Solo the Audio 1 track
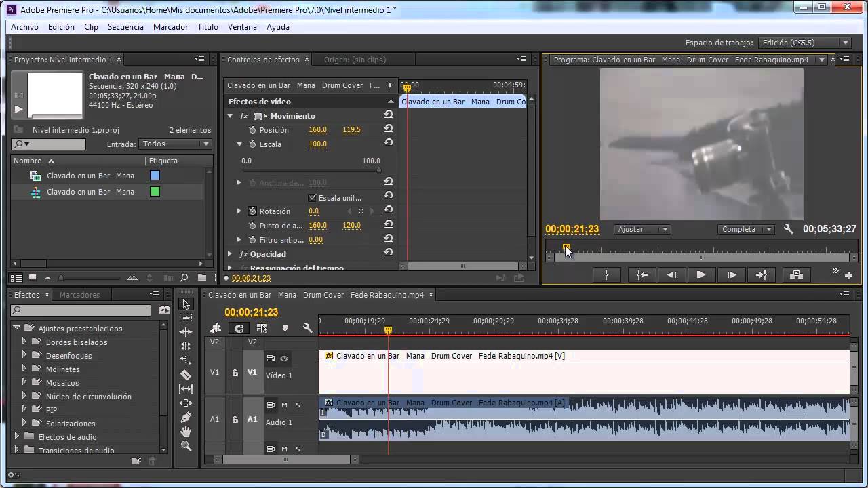The height and width of the screenshot is (488, 868). [x=298, y=405]
